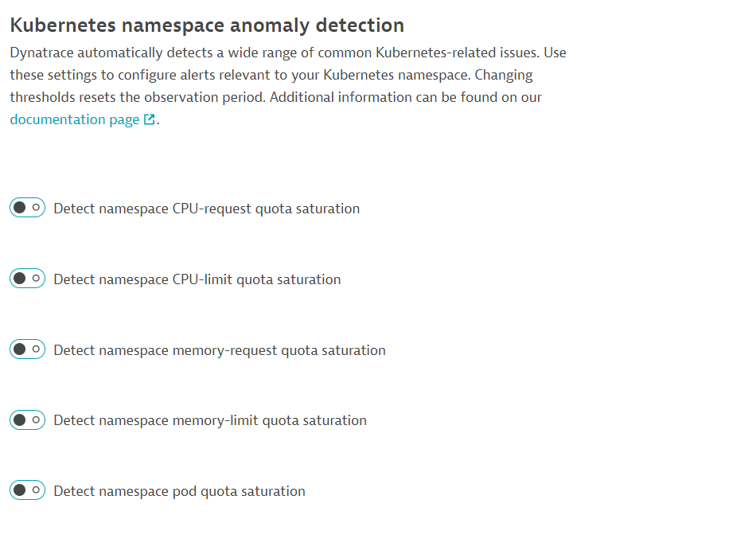
Task: Turn on the CPU-limit quota saturation switch
Action: pyautogui.click(x=27, y=279)
